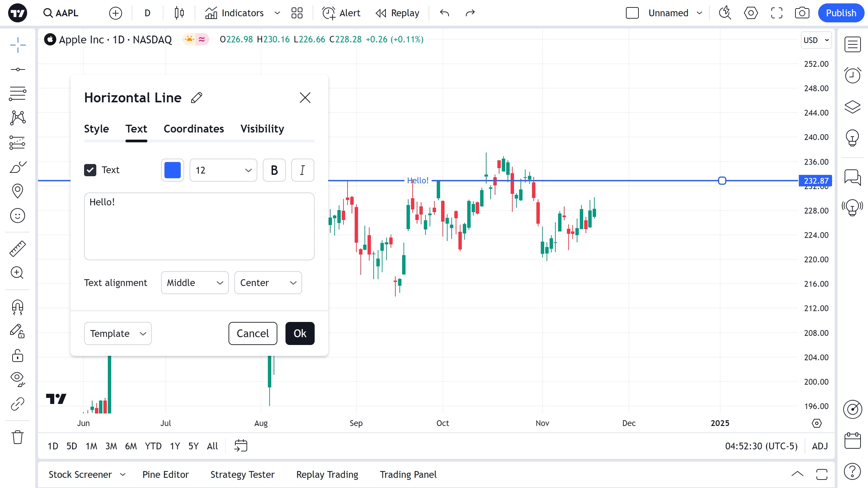This screenshot has height=488, width=868.
Task: Open the Fibonacci tools icon
Action: 17,94
